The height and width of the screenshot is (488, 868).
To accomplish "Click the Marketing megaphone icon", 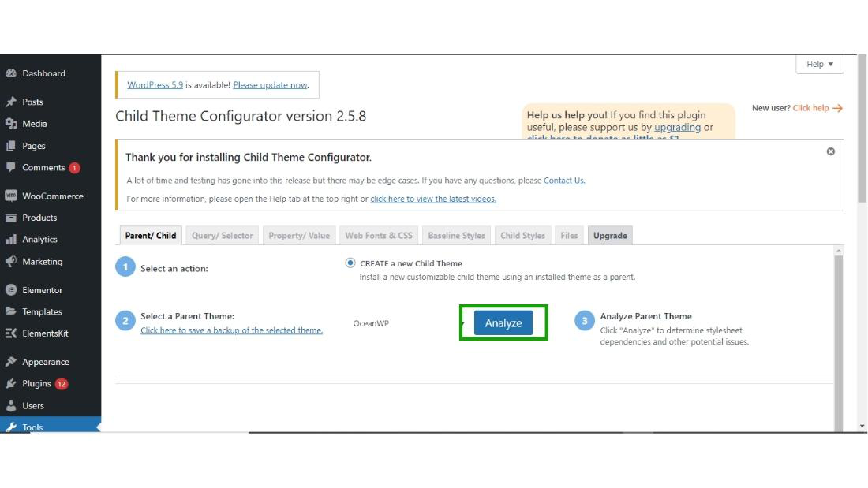I will [11, 261].
